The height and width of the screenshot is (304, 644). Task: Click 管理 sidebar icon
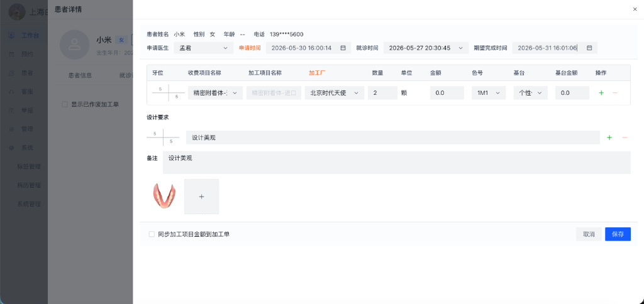(x=12, y=129)
